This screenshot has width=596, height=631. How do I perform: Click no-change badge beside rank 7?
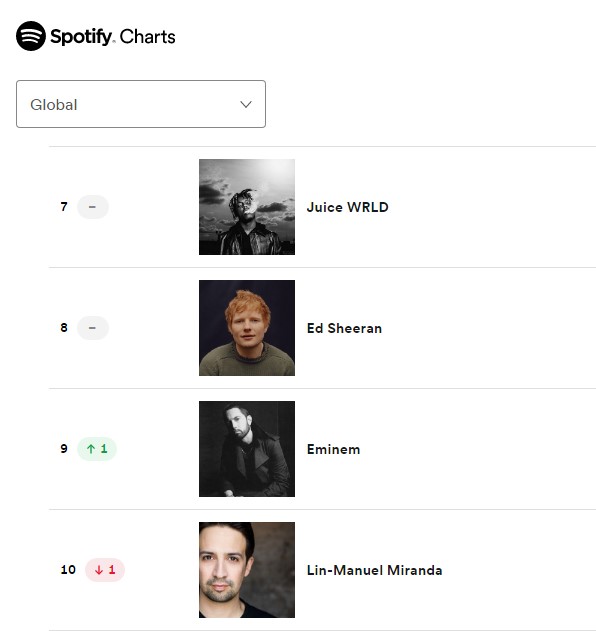(x=93, y=207)
